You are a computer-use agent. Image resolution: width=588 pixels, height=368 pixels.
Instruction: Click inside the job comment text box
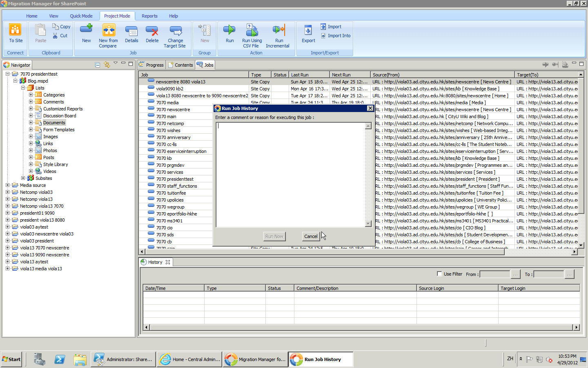point(290,175)
